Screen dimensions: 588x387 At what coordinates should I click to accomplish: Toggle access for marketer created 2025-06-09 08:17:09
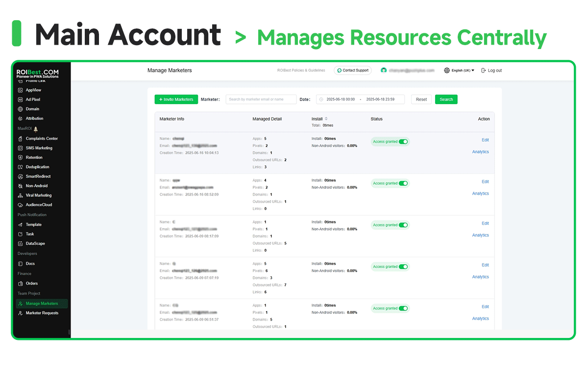403,225
